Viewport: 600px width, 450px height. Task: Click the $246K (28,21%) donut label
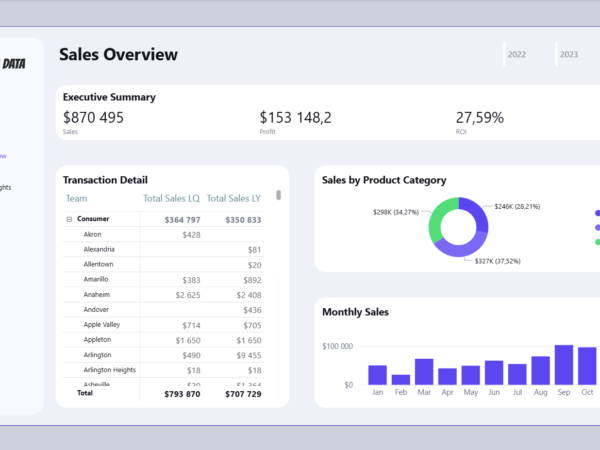(x=517, y=207)
